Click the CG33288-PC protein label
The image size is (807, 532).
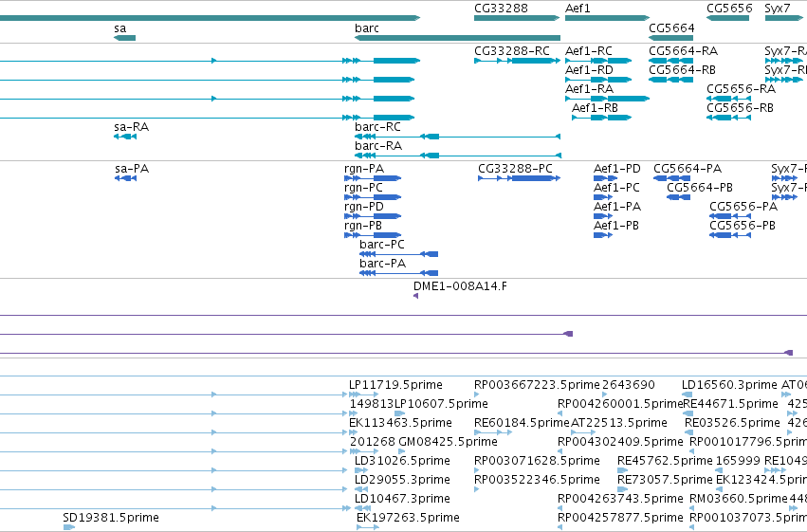[x=515, y=169]
